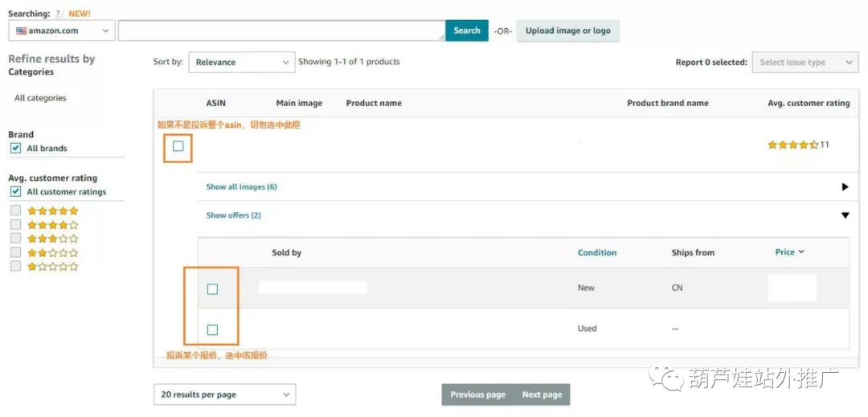Viewport: 868px width, 417px height.
Task: Open the Select issue type dropdown
Action: click(805, 63)
